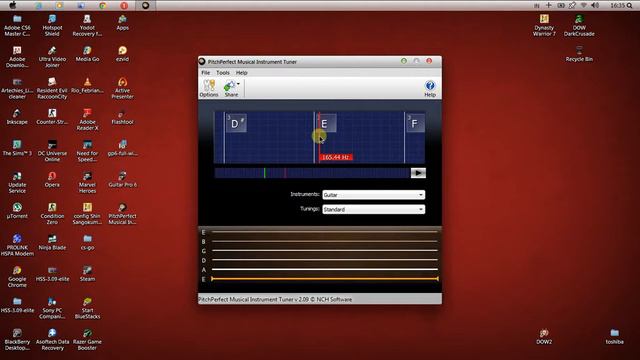Open DC Universe Online desktop icon

[52, 151]
